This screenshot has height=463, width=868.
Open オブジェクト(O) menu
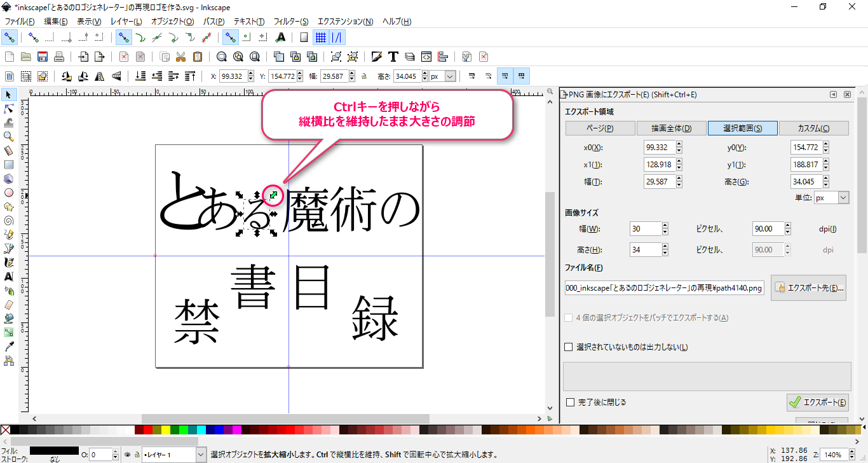click(173, 22)
